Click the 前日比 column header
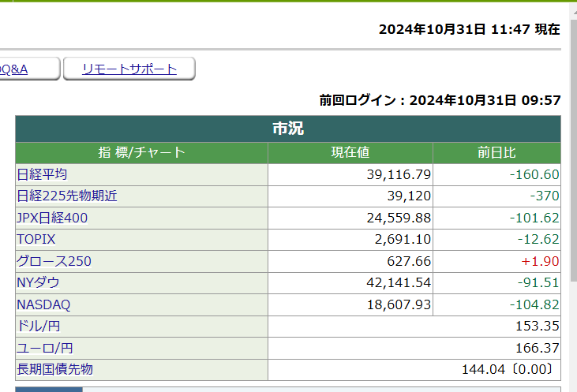577x392 pixels. point(496,153)
